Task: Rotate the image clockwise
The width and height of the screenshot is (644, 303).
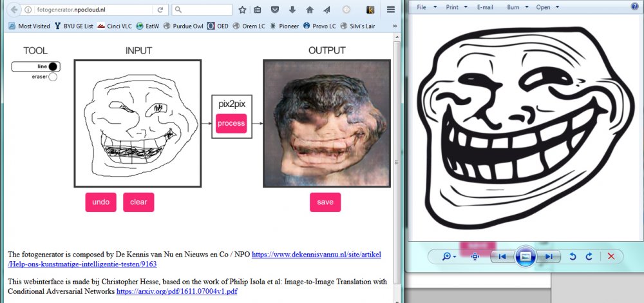Action: [589, 257]
